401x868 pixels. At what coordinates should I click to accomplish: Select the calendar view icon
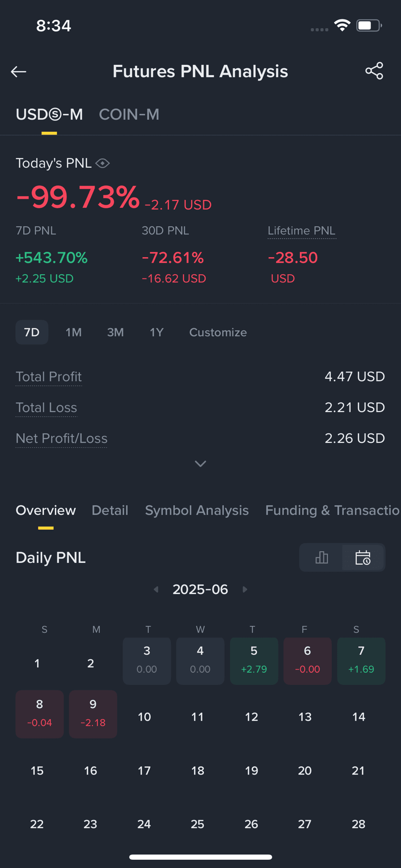click(363, 558)
